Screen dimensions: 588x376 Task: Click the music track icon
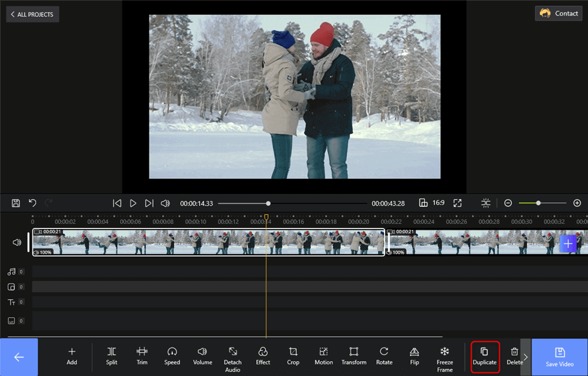pyautogui.click(x=11, y=272)
